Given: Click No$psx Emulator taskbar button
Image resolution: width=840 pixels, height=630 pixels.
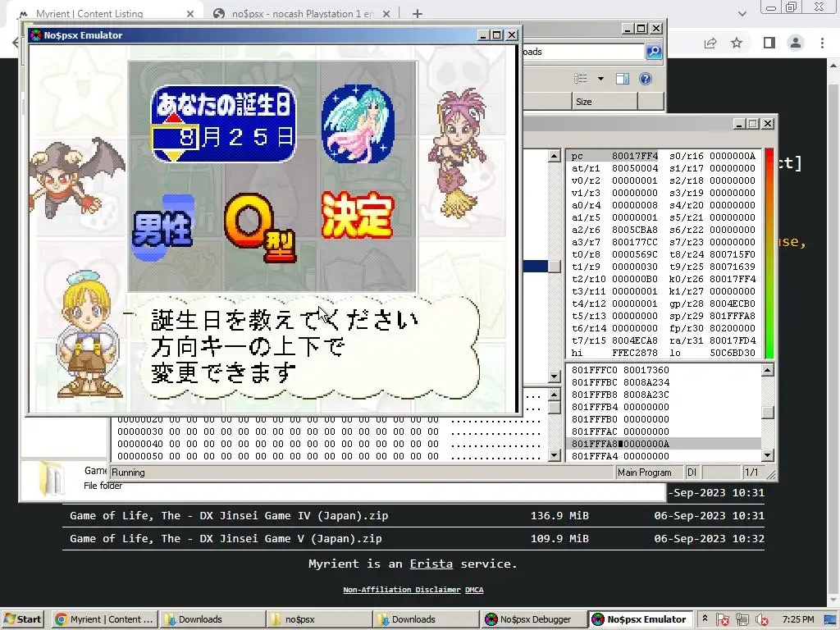Looking at the screenshot, I should (640, 619).
